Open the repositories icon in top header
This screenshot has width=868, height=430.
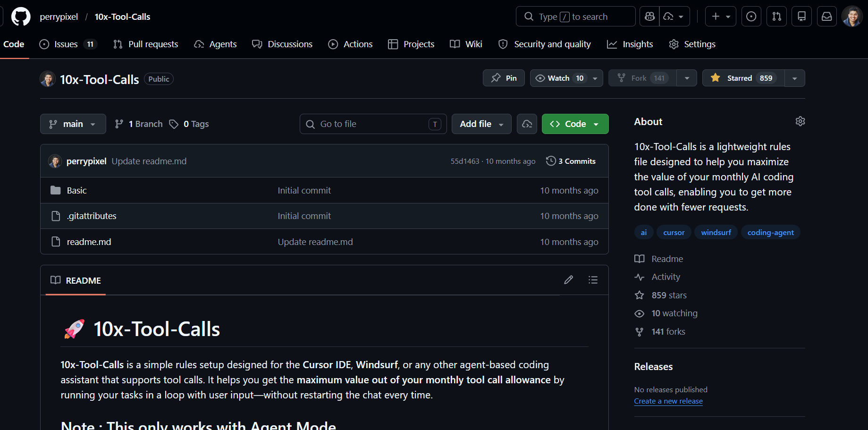tap(801, 17)
